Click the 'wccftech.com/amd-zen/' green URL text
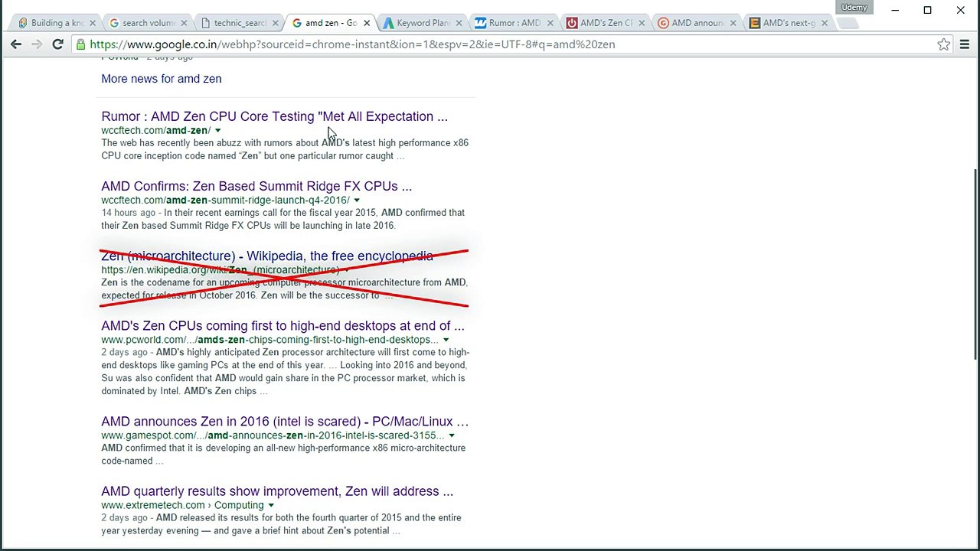980x551 pixels. click(x=156, y=130)
